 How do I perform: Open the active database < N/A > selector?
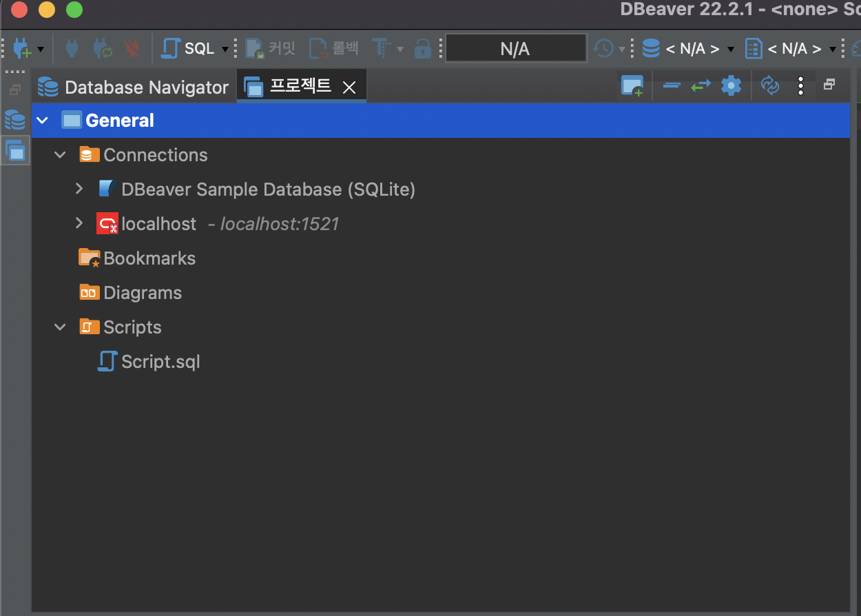point(688,49)
